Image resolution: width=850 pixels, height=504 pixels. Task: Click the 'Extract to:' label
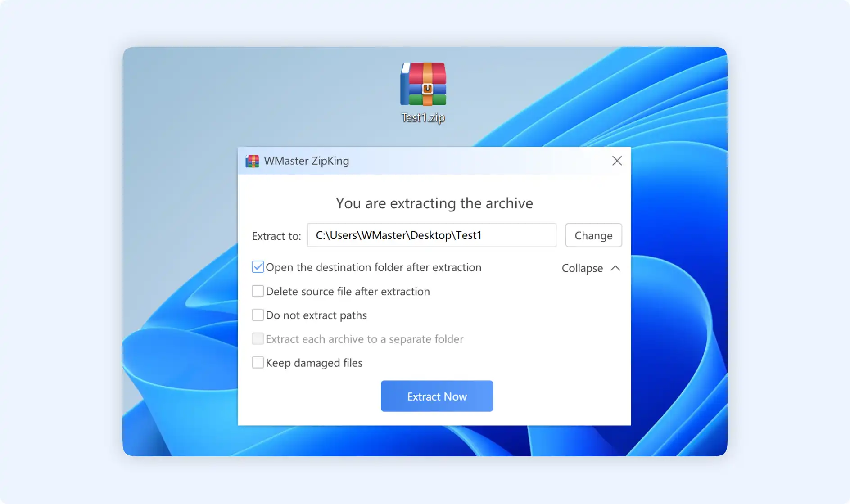(276, 236)
